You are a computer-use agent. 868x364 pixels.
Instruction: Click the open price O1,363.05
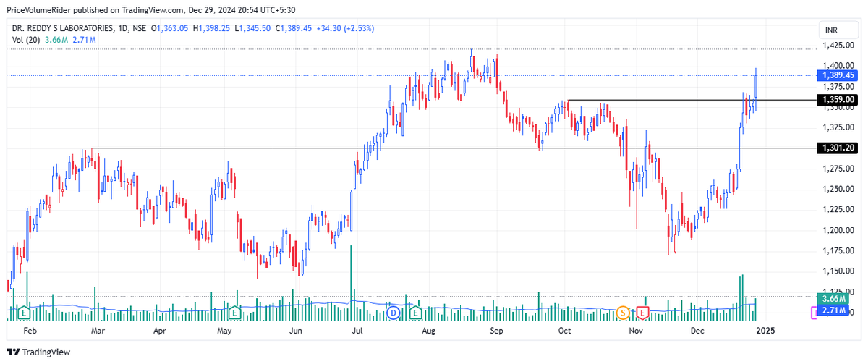click(x=171, y=28)
